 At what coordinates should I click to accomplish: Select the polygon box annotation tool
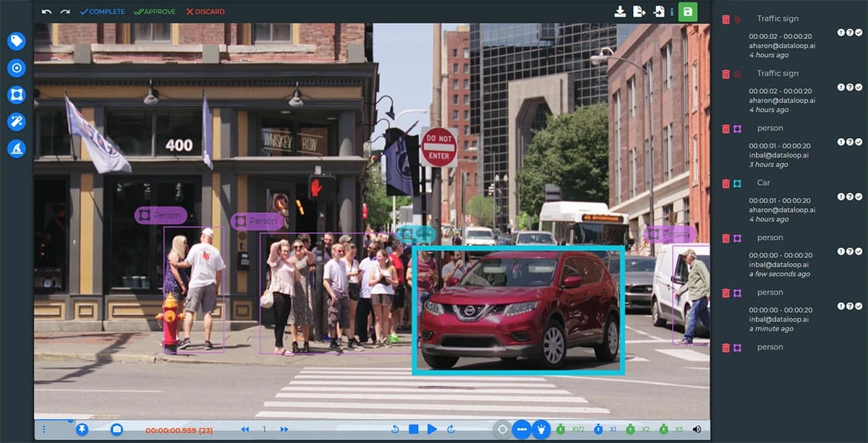(16, 95)
